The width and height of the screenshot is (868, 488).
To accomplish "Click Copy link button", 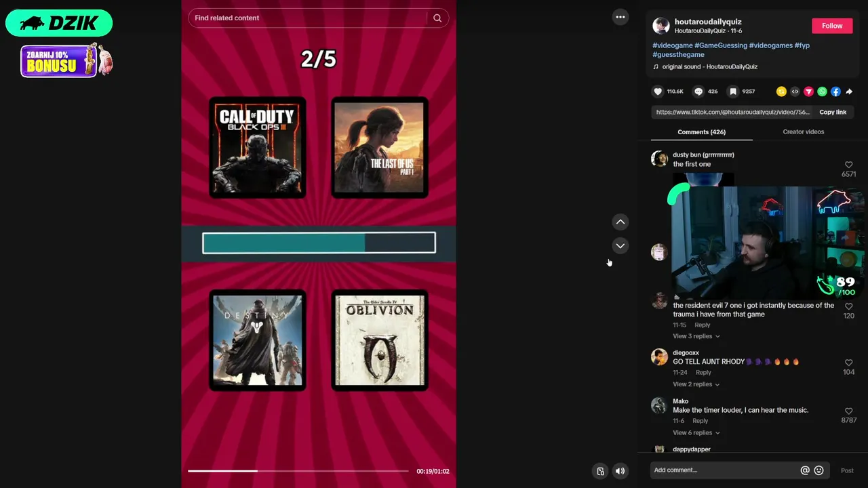I will point(833,112).
